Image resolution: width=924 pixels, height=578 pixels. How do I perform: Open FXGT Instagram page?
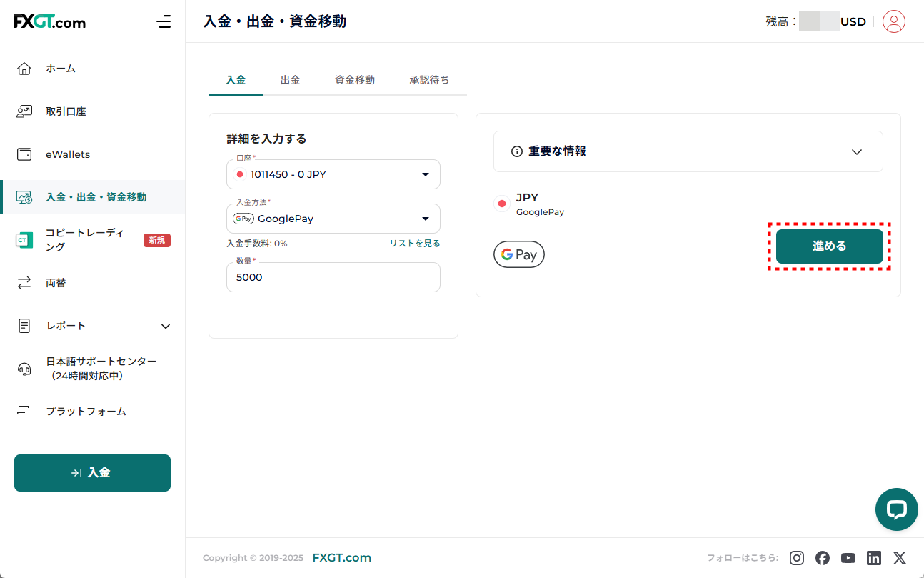(x=797, y=558)
